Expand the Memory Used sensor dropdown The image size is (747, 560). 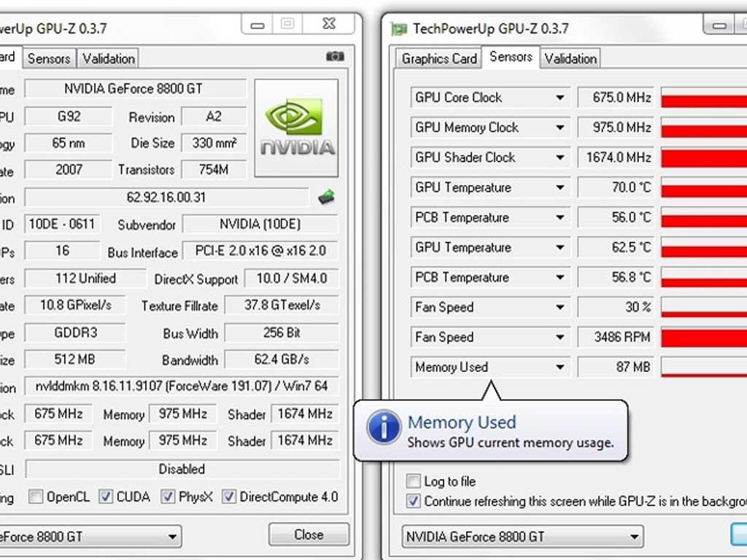pyautogui.click(x=560, y=367)
